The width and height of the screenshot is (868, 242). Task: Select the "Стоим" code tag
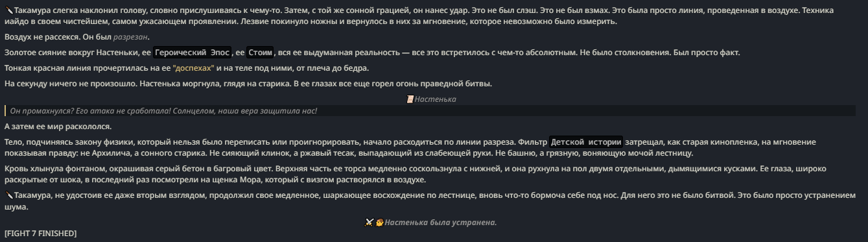[260, 53]
